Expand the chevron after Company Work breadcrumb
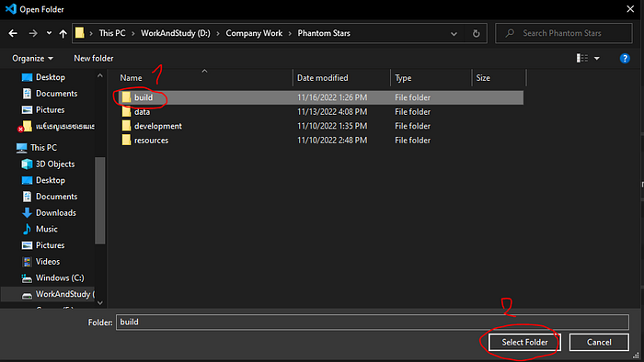This screenshot has height=362, width=644. point(290,33)
